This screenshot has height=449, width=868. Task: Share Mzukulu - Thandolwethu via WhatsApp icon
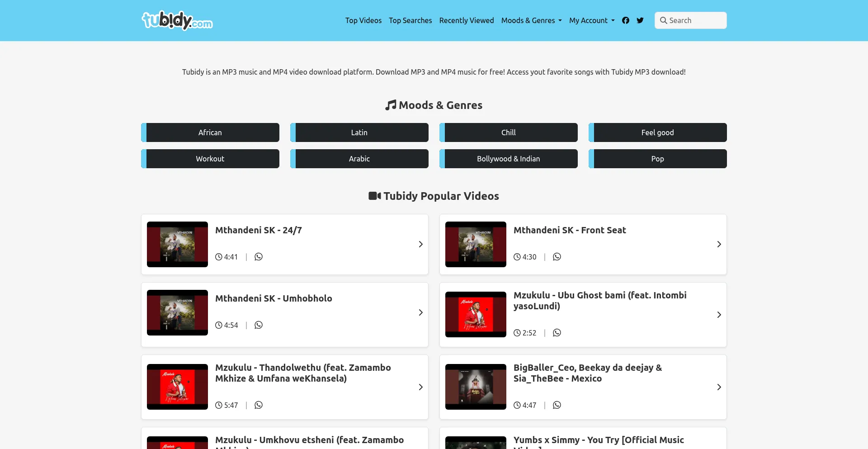point(259,405)
